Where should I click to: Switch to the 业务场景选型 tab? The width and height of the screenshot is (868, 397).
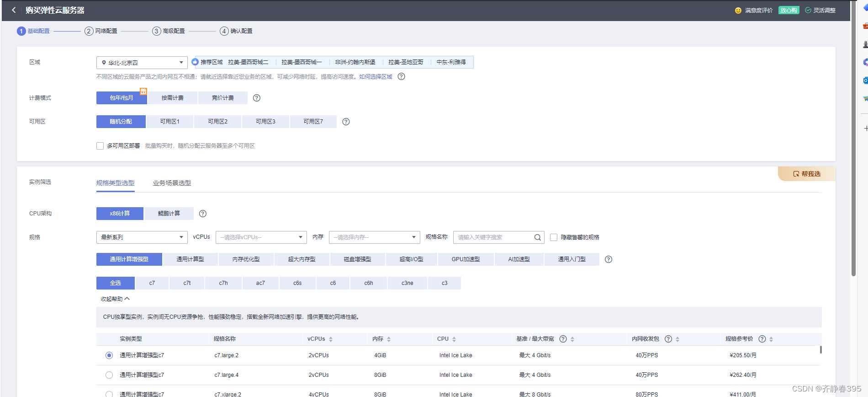click(172, 183)
